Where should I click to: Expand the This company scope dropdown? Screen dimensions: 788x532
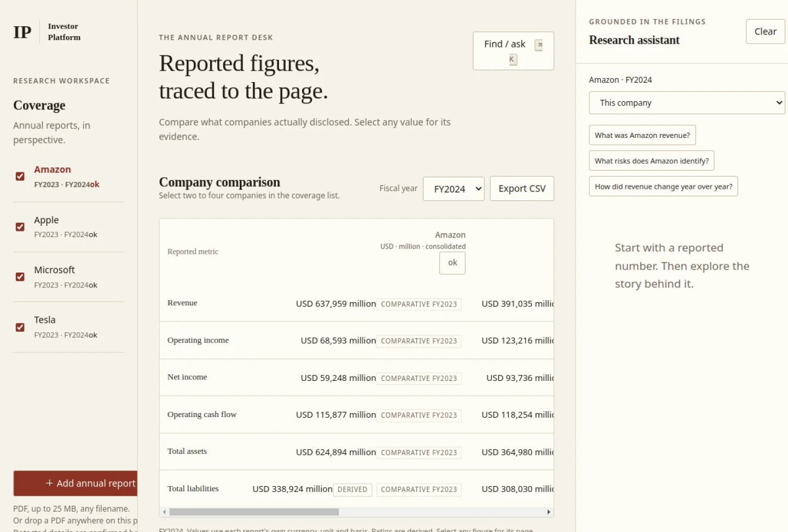click(687, 103)
